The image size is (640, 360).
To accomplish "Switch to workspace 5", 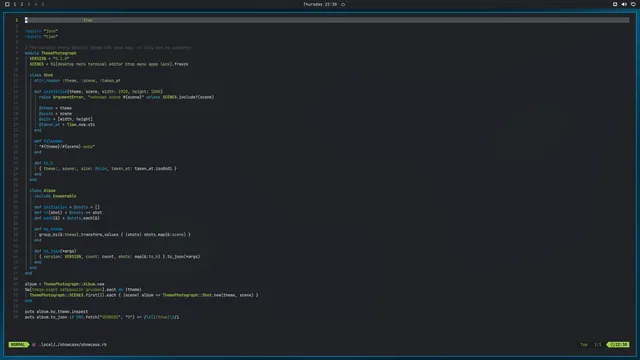I will pos(42,4).
